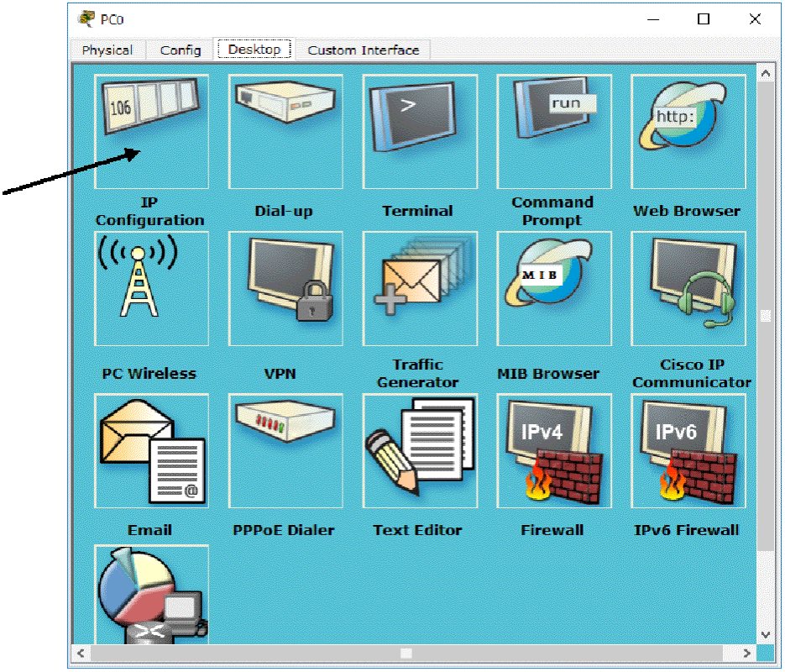Screen dimensions: 785x672
Task: Open the Text Editor
Action: tap(420, 451)
